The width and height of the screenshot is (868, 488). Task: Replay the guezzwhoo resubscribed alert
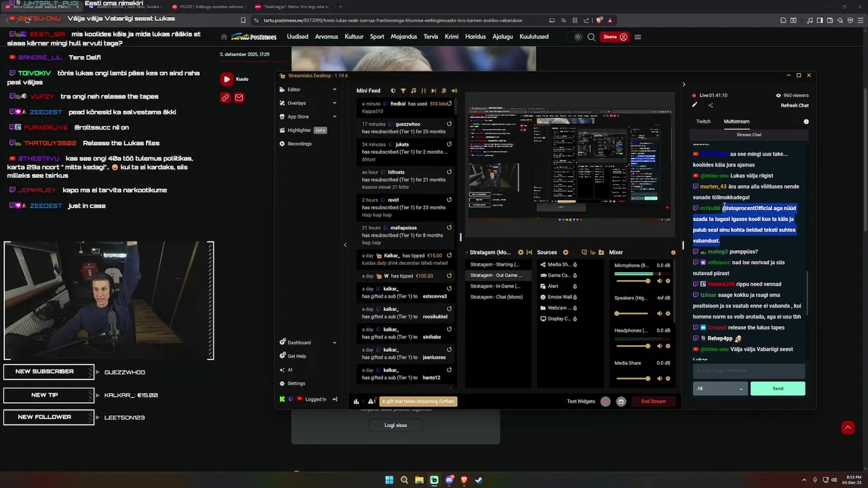click(x=449, y=124)
